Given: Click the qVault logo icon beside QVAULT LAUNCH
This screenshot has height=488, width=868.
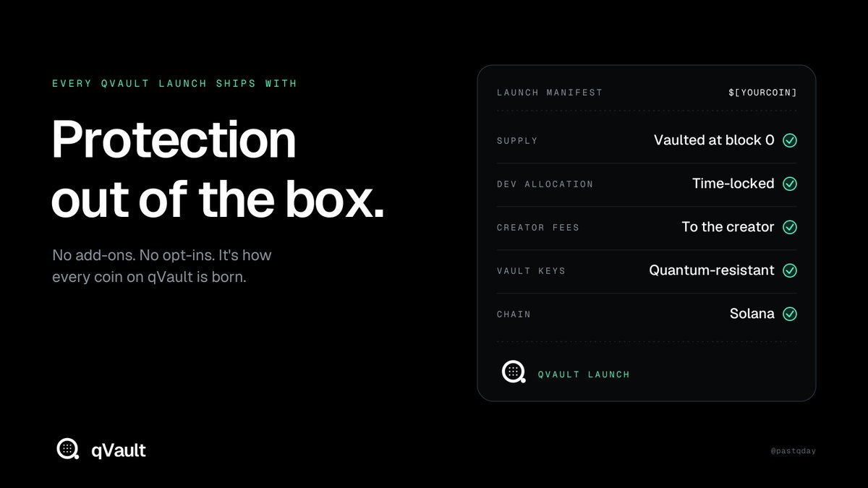Looking at the screenshot, I should (x=514, y=372).
